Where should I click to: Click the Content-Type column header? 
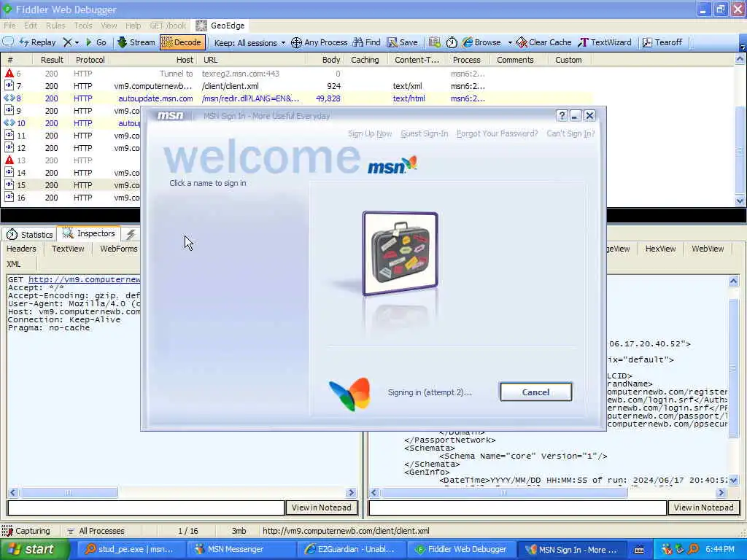(417, 60)
